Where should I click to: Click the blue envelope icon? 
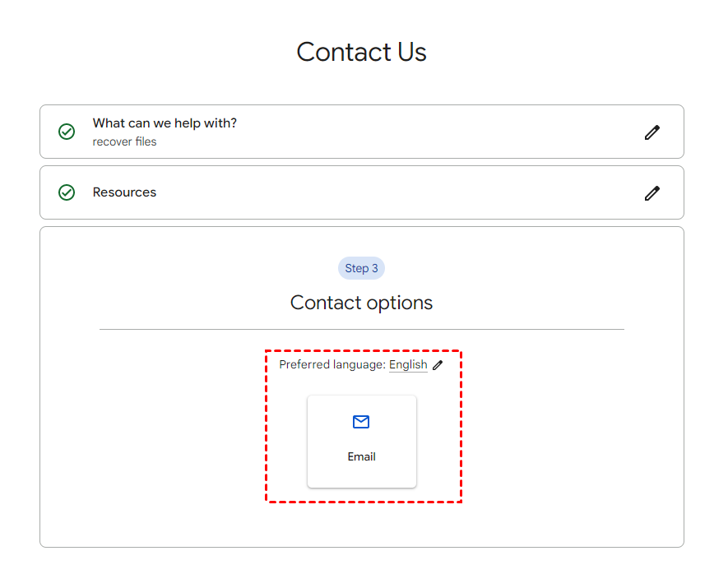tap(361, 422)
